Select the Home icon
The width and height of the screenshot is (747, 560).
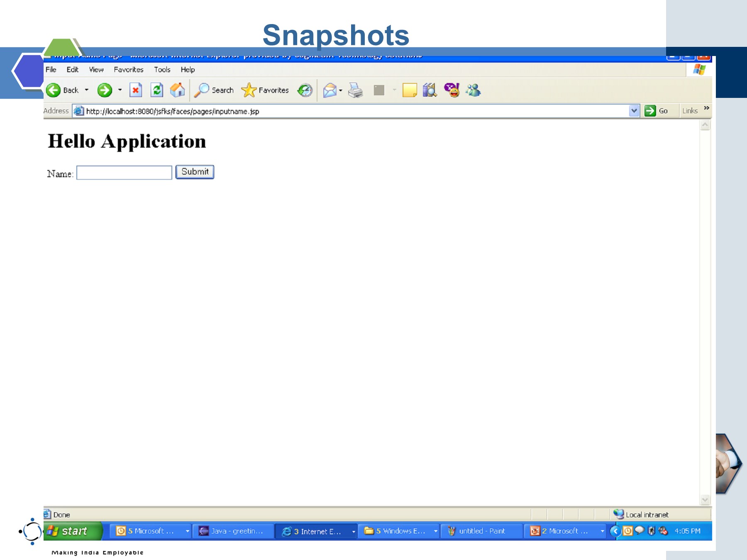[178, 90]
